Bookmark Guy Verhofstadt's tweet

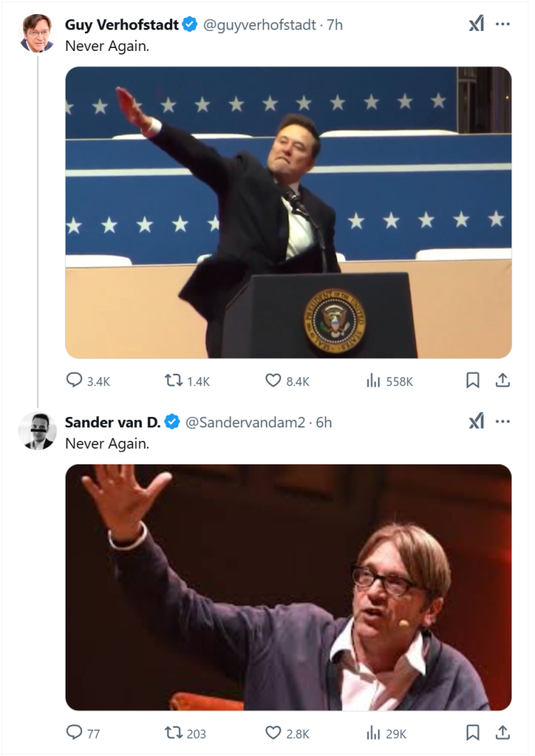(x=473, y=380)
